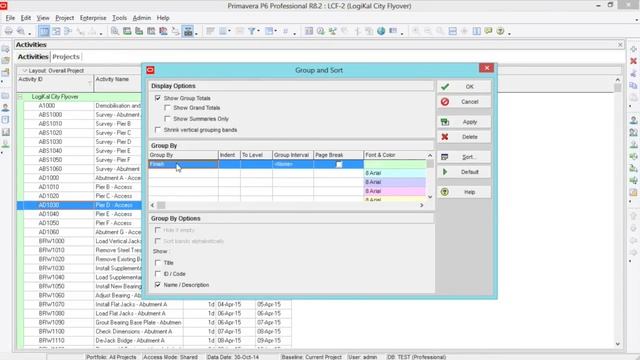Click the Default button

click(x=464, y=172)
